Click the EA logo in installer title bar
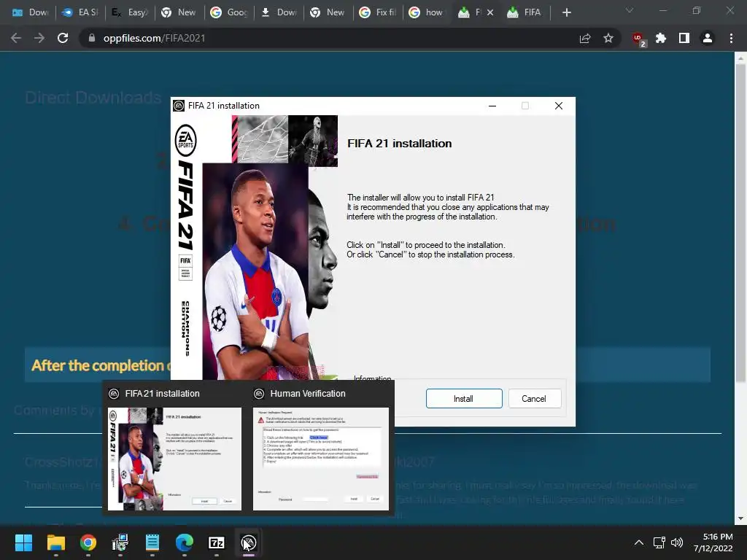 179,106
